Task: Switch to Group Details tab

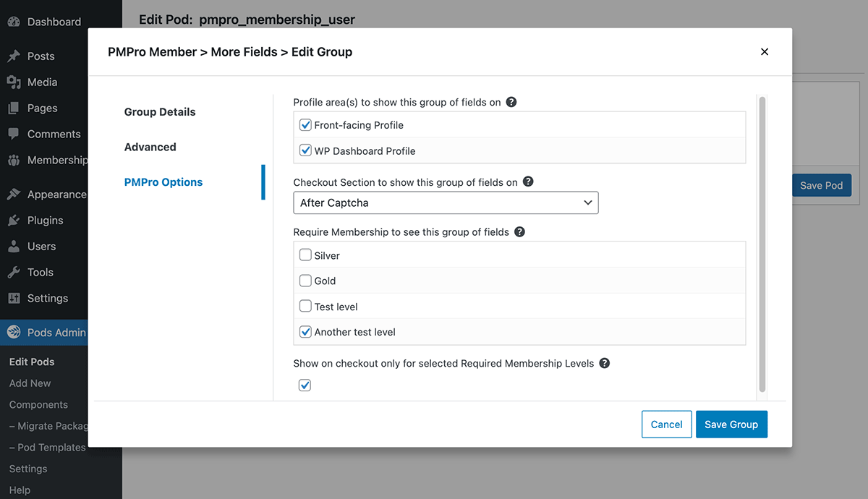Action: [160, 112]
